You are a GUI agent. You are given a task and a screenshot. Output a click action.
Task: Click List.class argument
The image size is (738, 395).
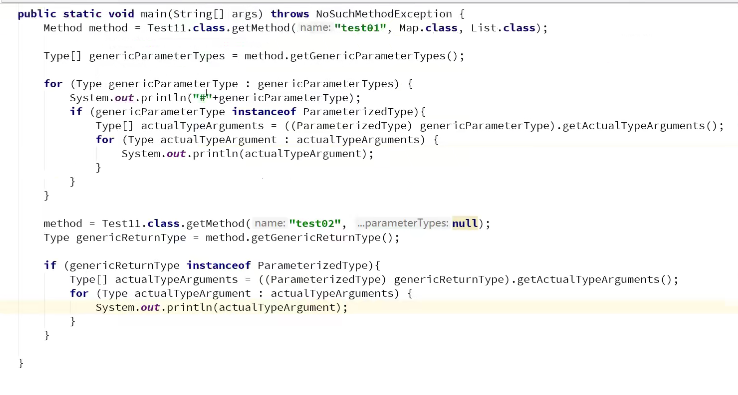503,28
